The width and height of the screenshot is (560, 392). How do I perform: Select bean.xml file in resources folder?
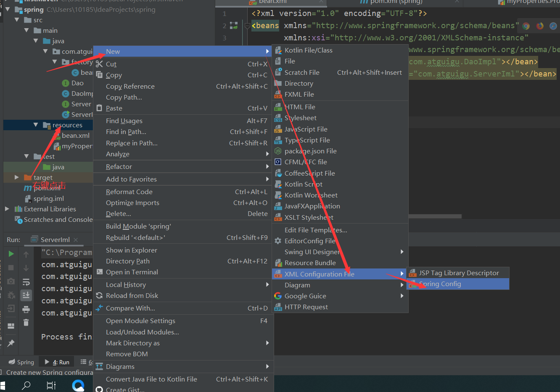(75, 135)
